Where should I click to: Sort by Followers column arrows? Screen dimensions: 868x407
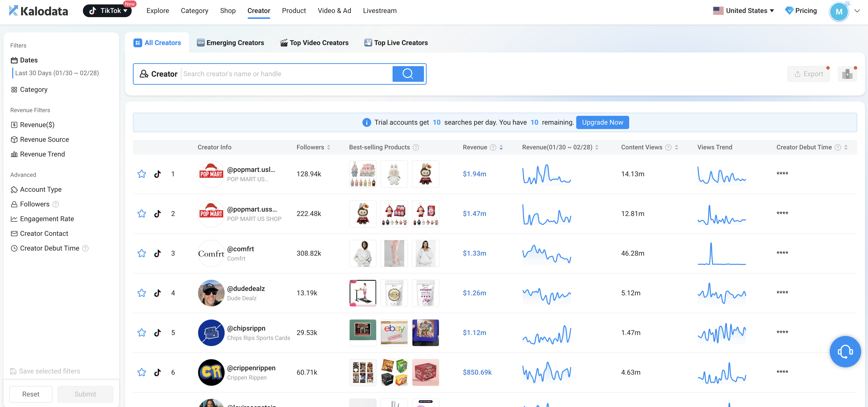(329, 147)
